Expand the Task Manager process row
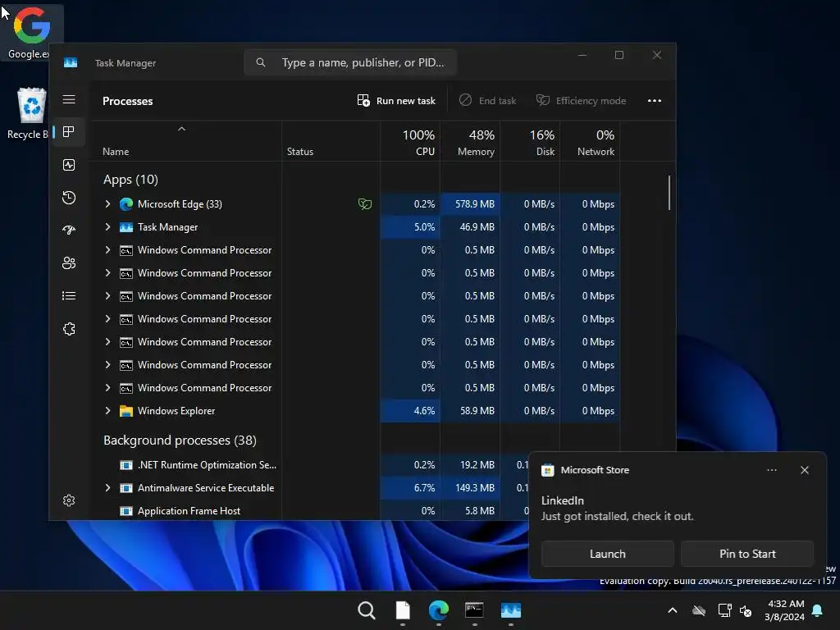The image size is (840, 630). coord(107,227)
